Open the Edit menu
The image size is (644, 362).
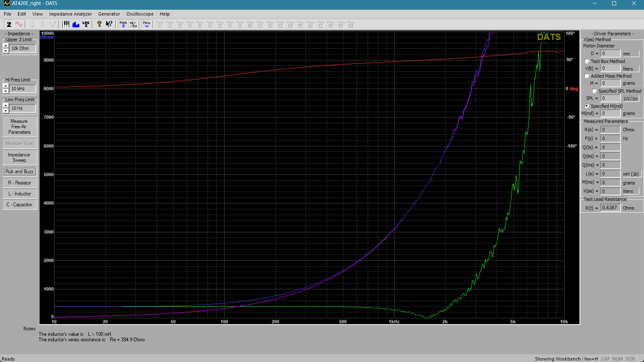click(x=22, y=14)
